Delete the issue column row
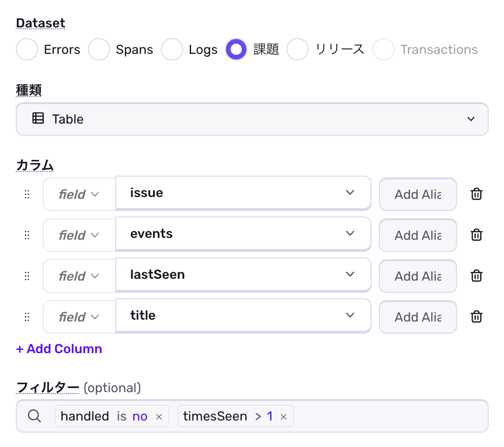This screenshot has height=447, width=504. pos(476,194)
